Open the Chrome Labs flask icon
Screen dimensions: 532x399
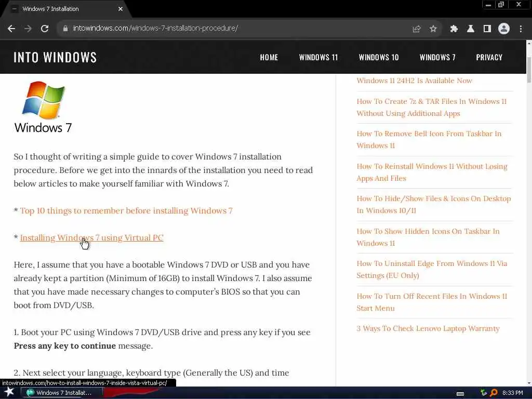tap(471, 29)
